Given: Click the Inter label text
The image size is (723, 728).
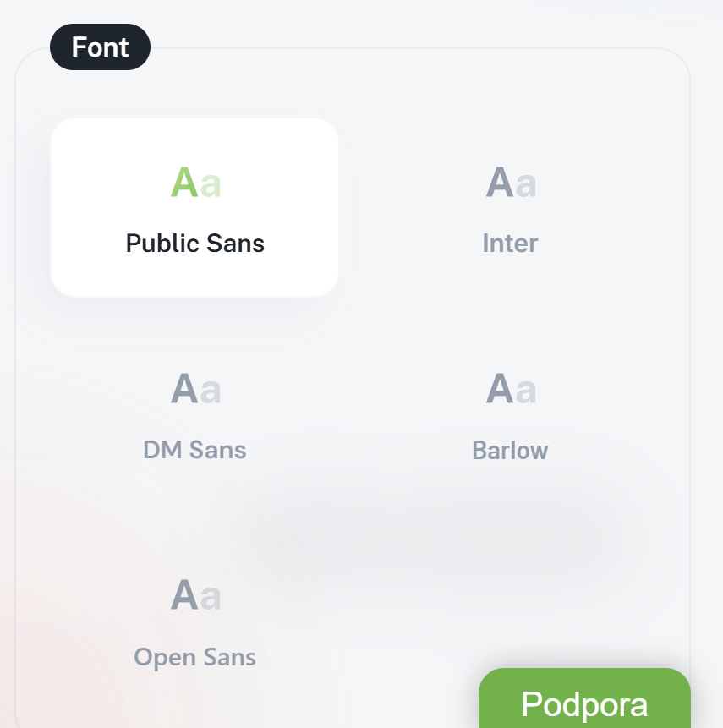Looking at the screenshot, I should tap(510, 244).
